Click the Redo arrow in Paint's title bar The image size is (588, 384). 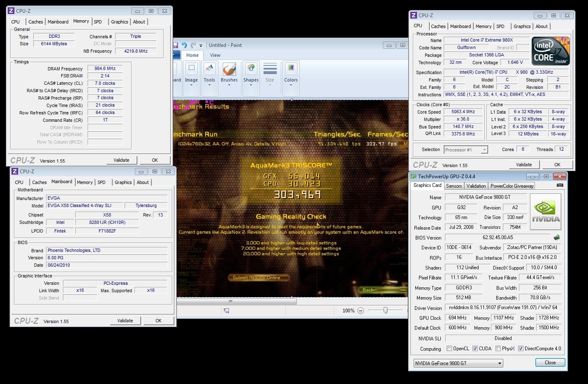192,45
